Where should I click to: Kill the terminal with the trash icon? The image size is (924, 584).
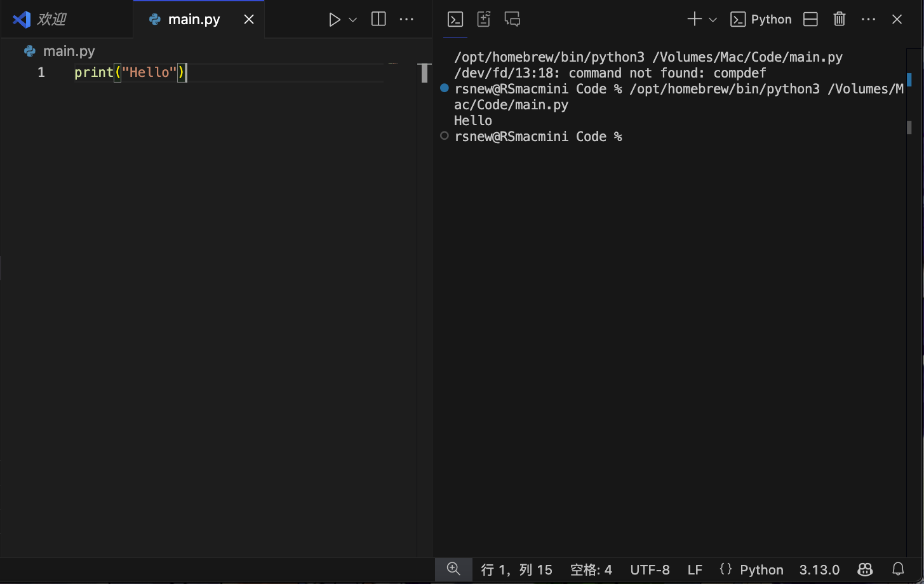840,19
